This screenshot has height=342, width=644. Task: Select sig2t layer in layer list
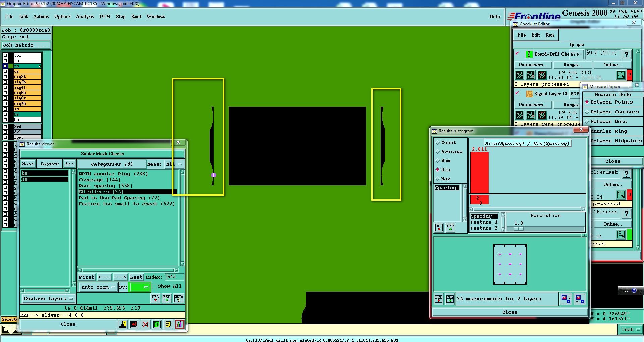click(x=27, y=77)
